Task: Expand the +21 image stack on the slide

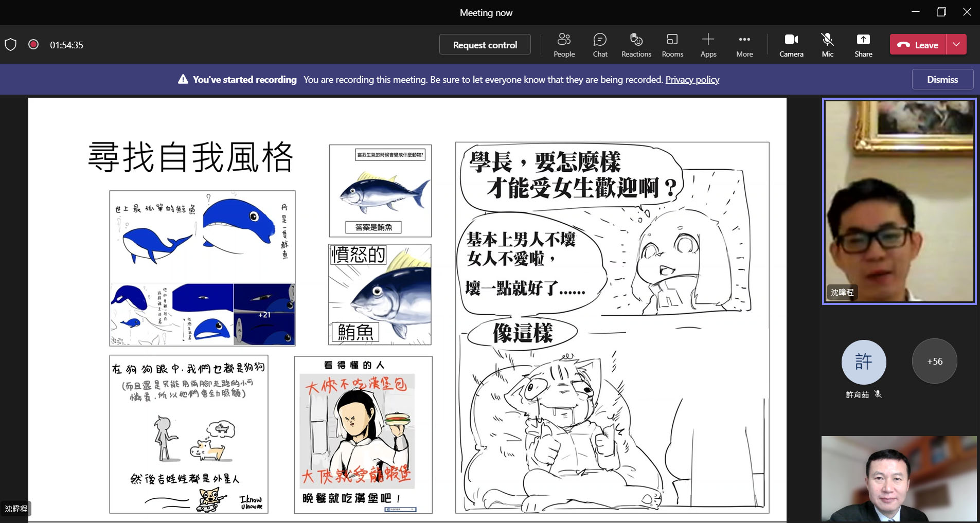Action: [x=264, y=315]
